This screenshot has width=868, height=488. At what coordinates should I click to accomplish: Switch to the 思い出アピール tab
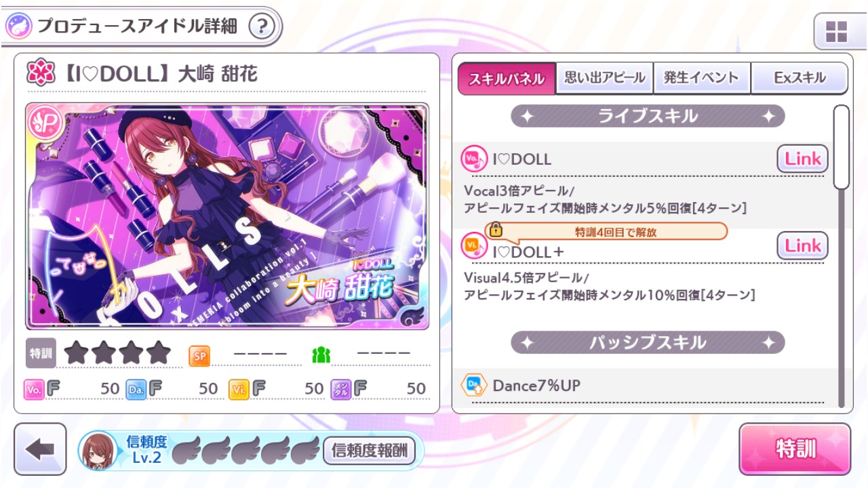point(605,78)
